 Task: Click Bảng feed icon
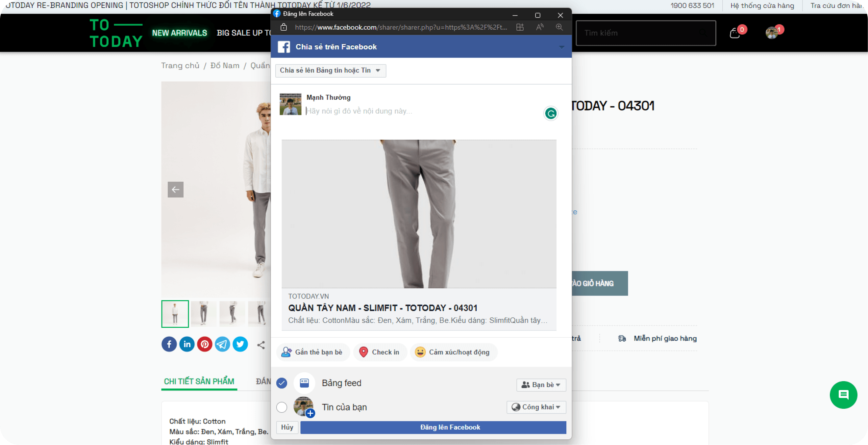pyautogui.click(x=304, y=383)
